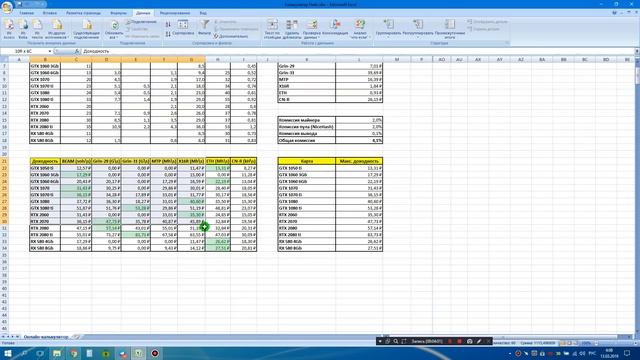Take screenshot with recorder camera icon
640x360 pixels.
[470, 341]
